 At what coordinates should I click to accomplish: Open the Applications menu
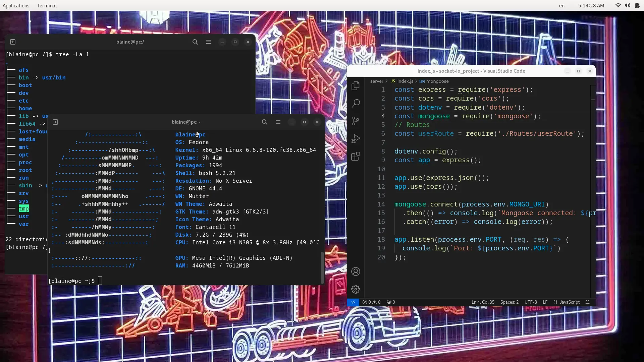coord(16,5)
